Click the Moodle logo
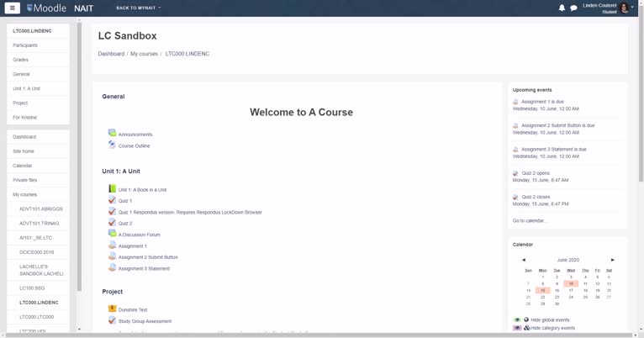This screenshot has height=338, width=644. 46,8
